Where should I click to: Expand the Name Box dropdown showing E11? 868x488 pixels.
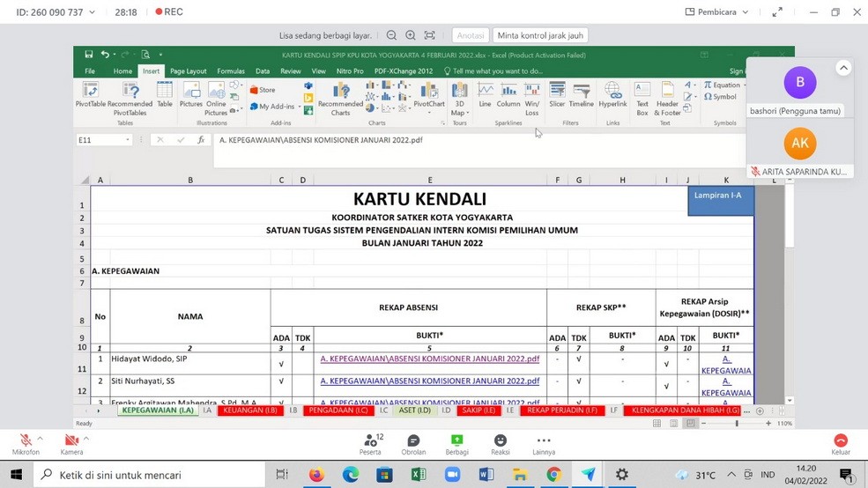pyautogui.click(x=128, y=140)
